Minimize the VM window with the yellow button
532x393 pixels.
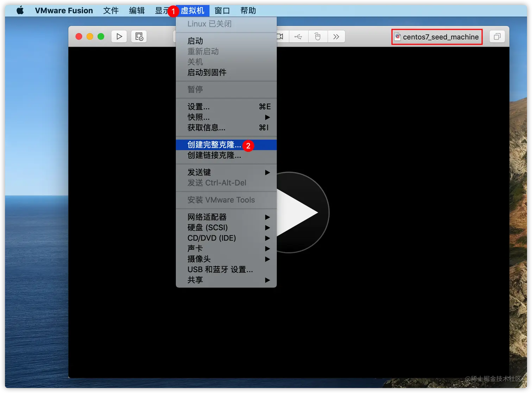pyautogui.click(x=90, y=37)
